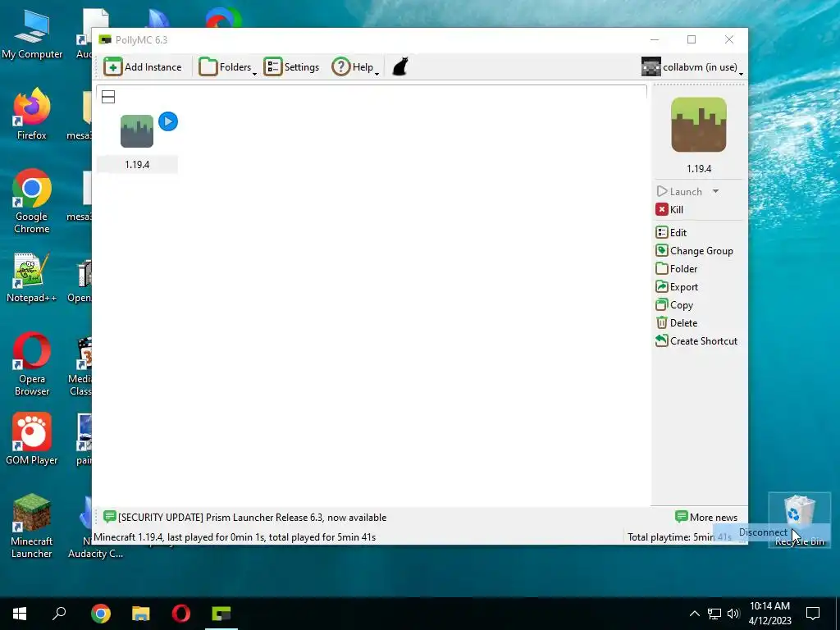
Task: Click the volume tray icon
Action: coord(733,614)
